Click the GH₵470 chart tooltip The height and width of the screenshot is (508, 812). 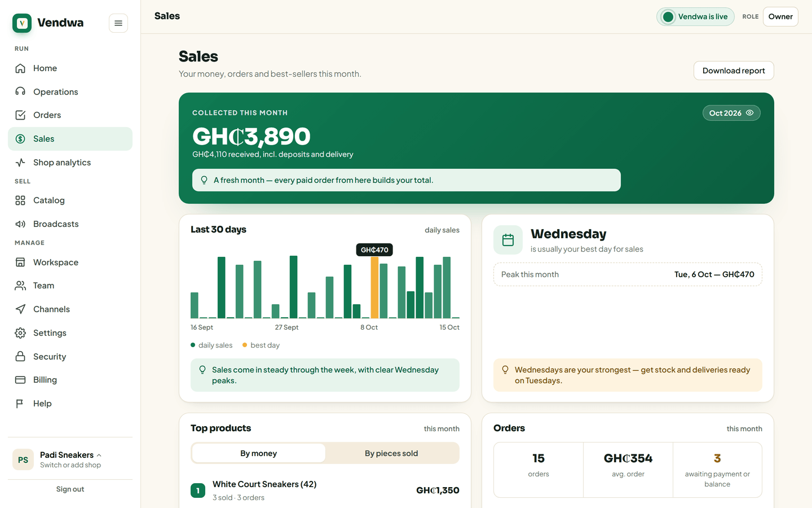click(374, 249)
